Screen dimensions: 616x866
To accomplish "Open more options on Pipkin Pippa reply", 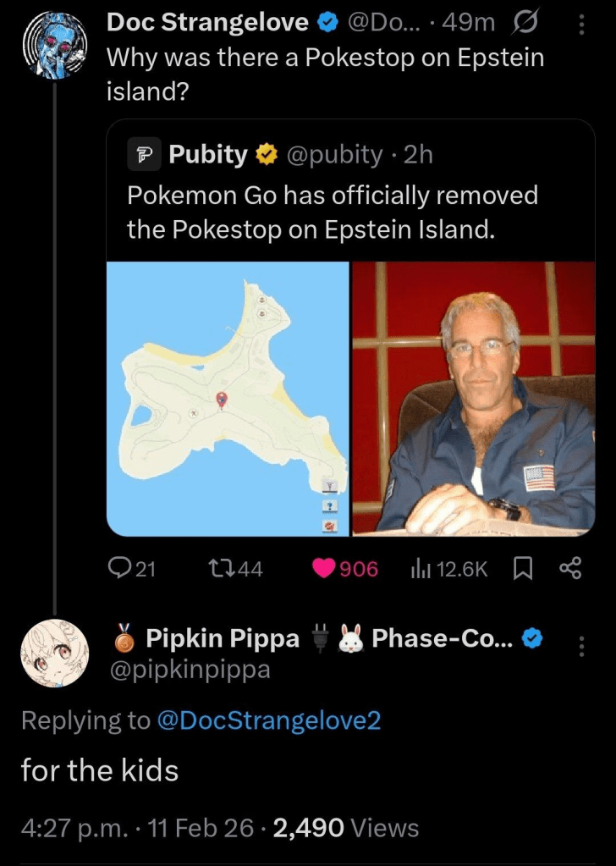I will (x=580, y=646).
